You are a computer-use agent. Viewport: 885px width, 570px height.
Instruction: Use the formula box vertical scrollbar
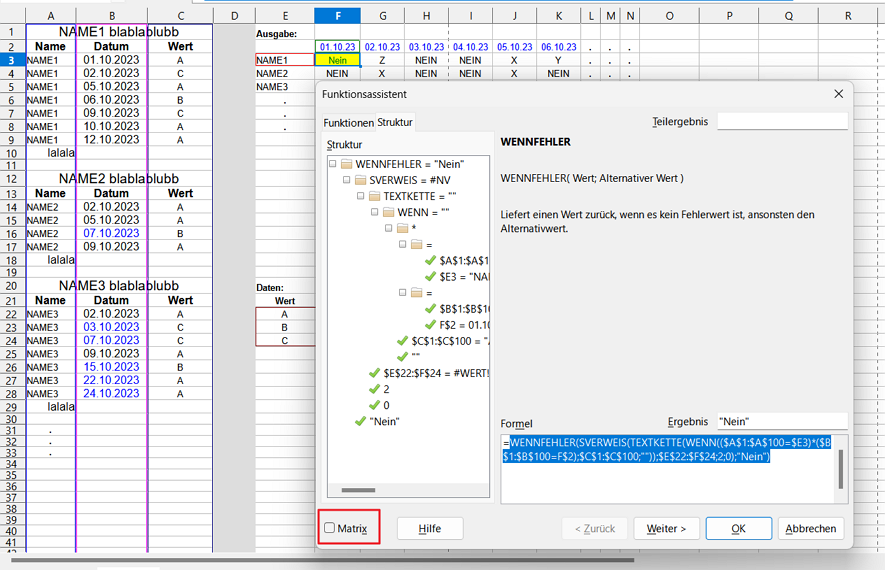[x=840, y=469]
